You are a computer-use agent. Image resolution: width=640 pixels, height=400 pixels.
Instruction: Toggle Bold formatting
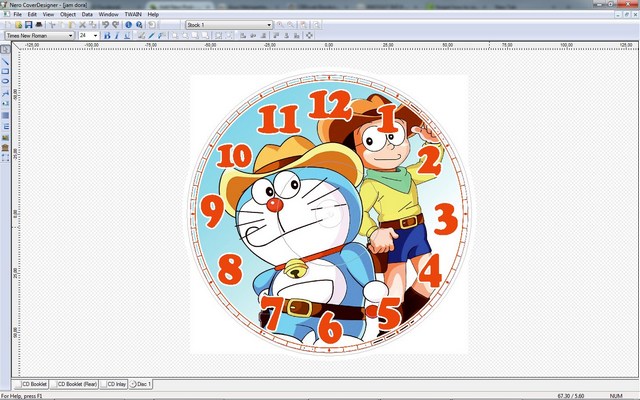click(107, 36)
